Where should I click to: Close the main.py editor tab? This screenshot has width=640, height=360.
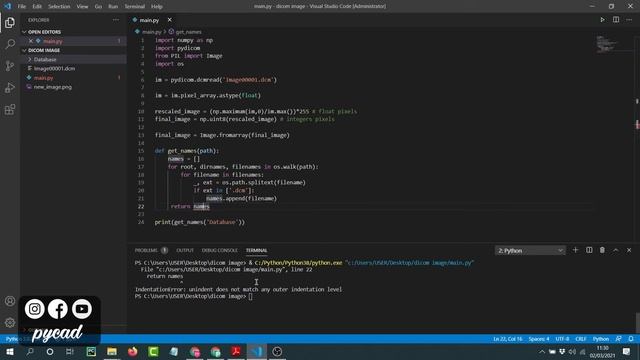point(169,20)
